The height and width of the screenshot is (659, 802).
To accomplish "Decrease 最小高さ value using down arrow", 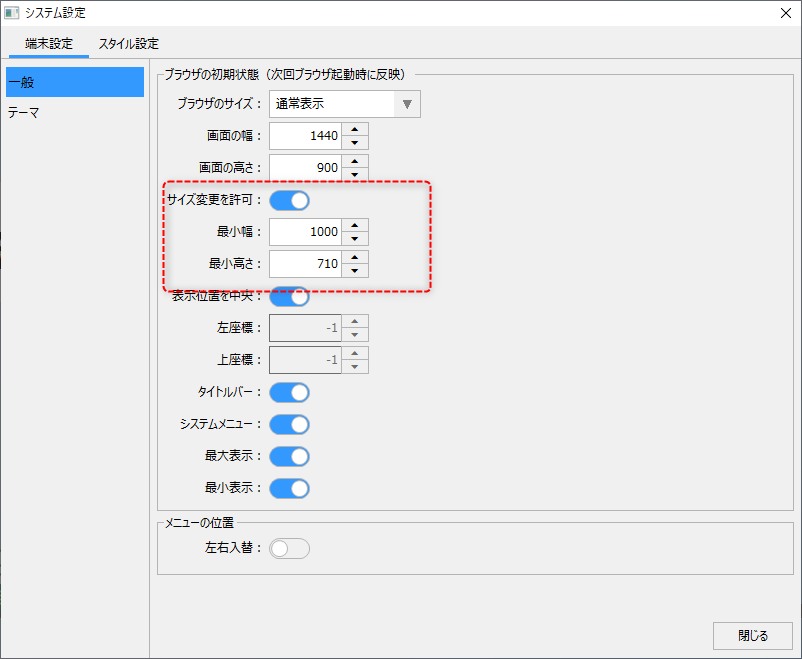I will click(355, 271).
